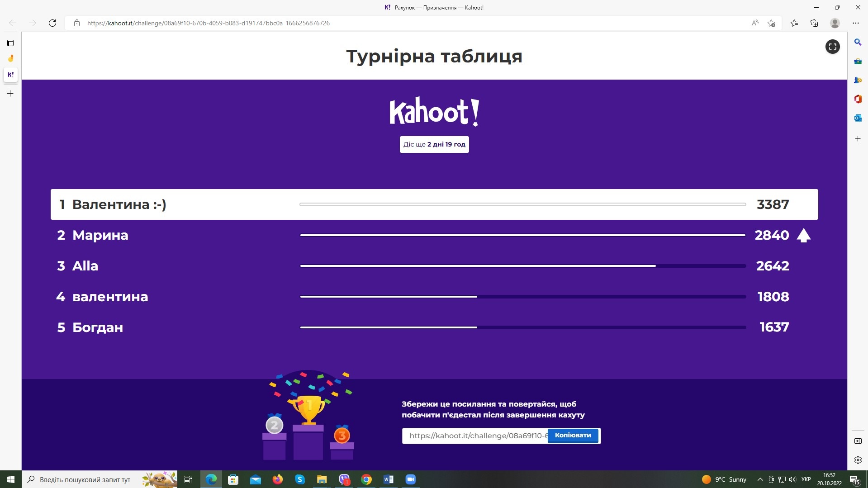868x488 pixels.
Task: Click the Копіювати button
Action: click(573, 436)
